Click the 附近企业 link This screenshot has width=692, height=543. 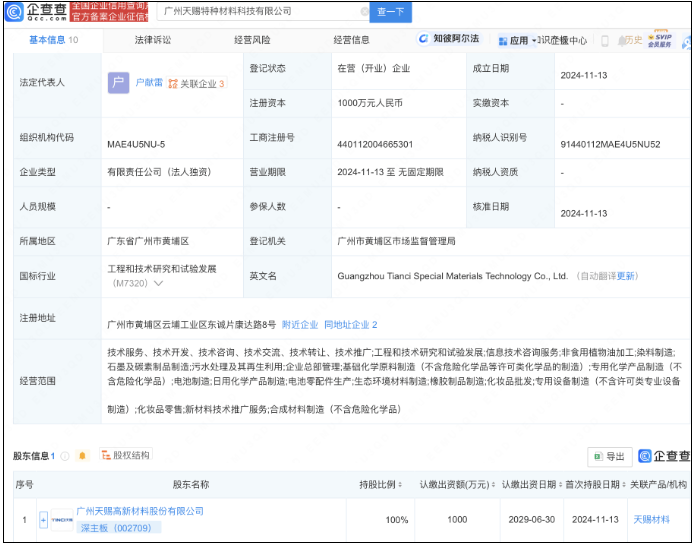(x=299, y=325)
